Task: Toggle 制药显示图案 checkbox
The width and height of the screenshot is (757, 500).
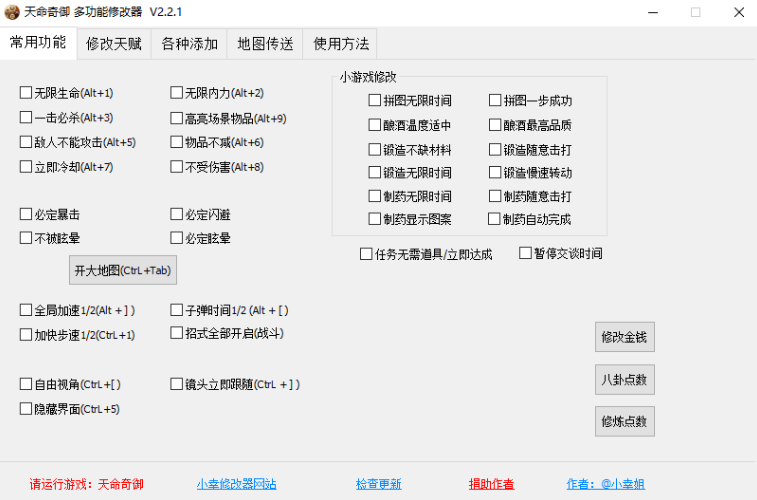Action: 374,219
